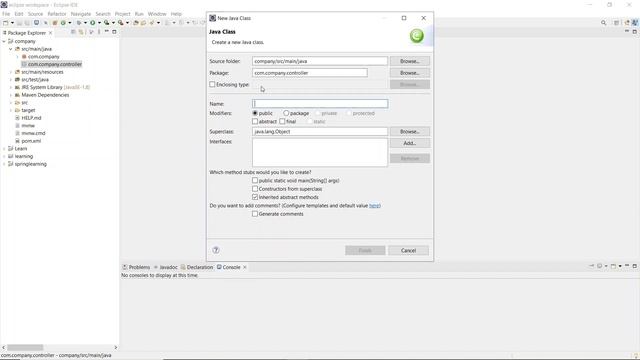Click the help question mark icon in dialog
The height and width of the screenshot is (360, 640).
(216, 250)
